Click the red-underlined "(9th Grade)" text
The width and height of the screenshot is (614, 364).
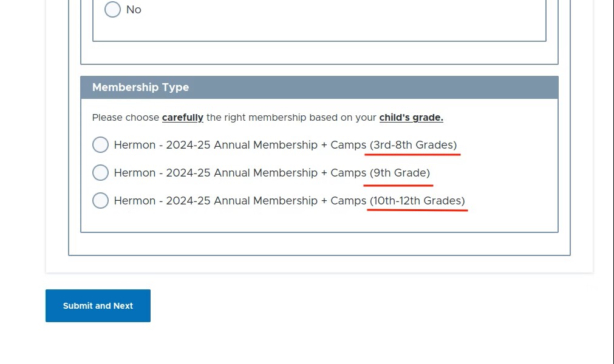tap(400, 173)
